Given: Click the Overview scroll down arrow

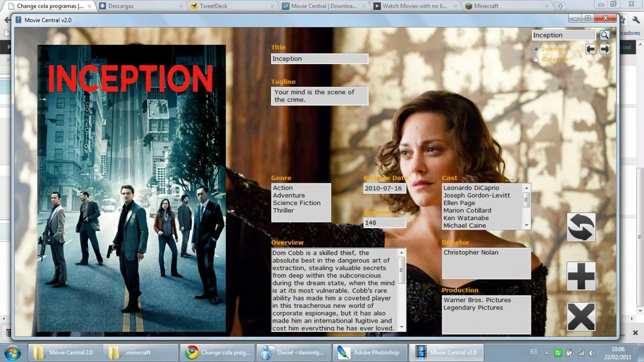Looking at the screenshot, I should point(401,327).
